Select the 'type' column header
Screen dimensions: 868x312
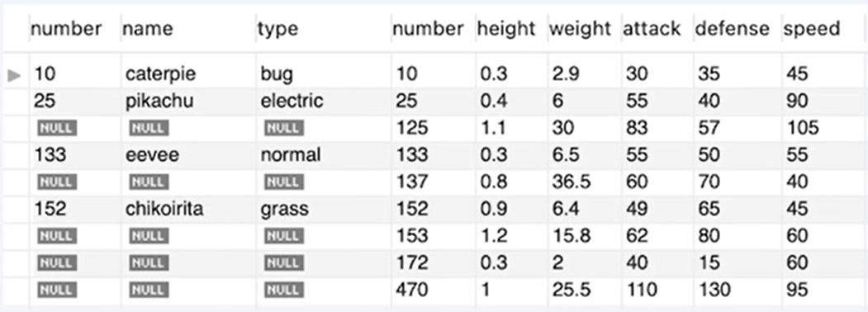tap(277, 30)
